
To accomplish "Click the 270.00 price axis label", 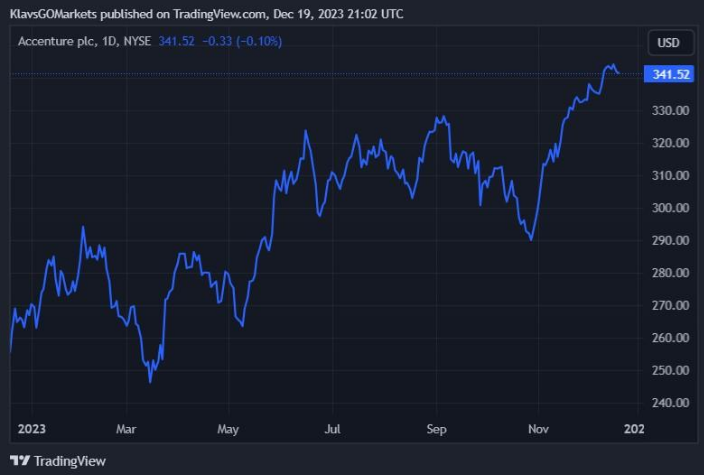I will pyautogui.click(x=670, y=305).
